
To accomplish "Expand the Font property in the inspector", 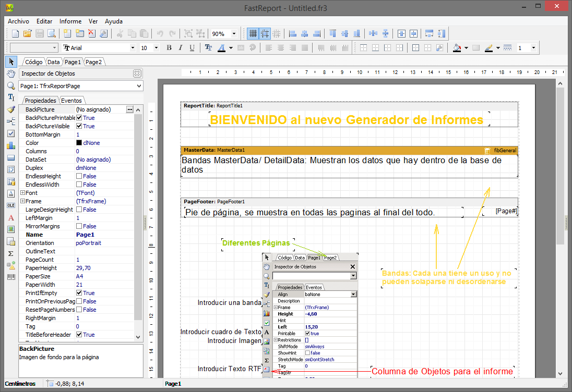I will [22, 193].
